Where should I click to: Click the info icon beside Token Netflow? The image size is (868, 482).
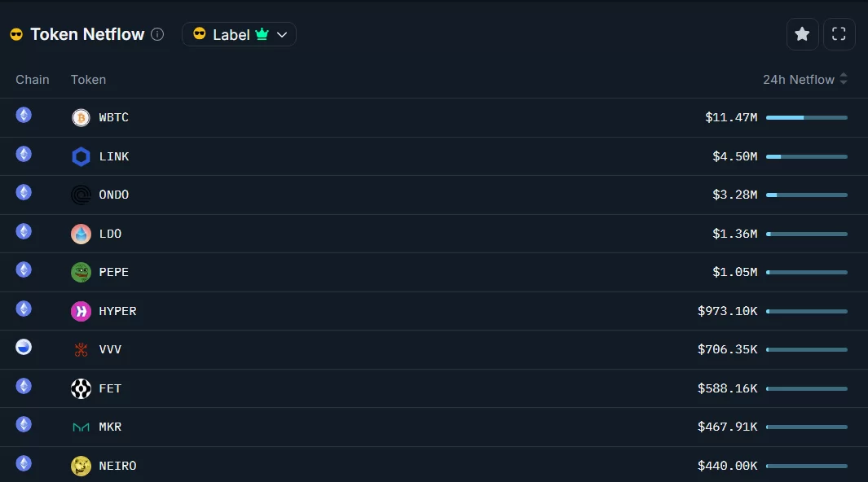point(157,34)
